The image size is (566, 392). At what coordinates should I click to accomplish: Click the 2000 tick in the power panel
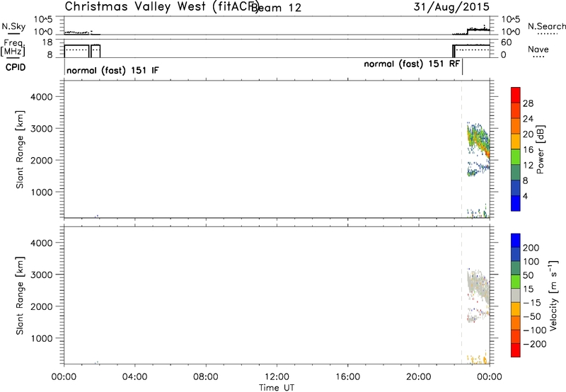click(42, 160)
